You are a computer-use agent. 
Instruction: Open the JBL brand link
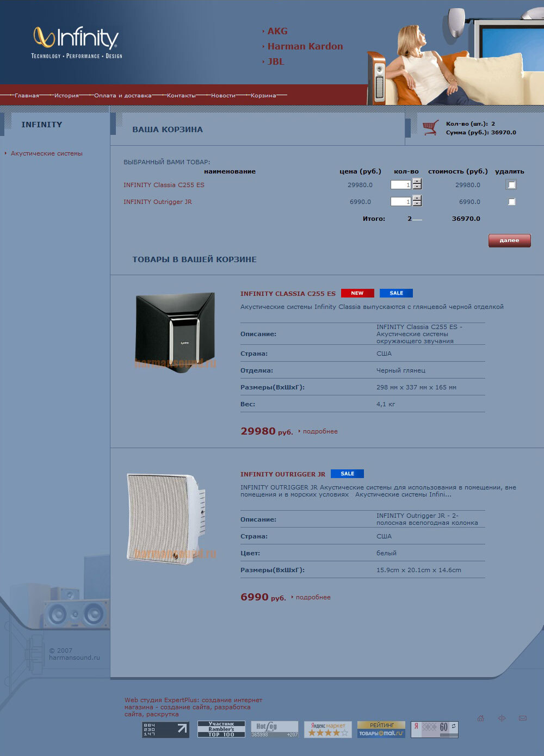276,62
